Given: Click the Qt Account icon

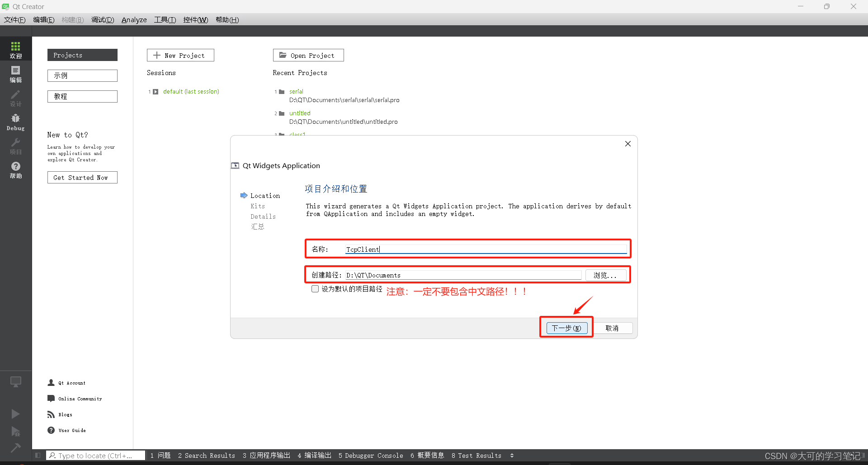Looking at the screenshot, I should [51, 382].
